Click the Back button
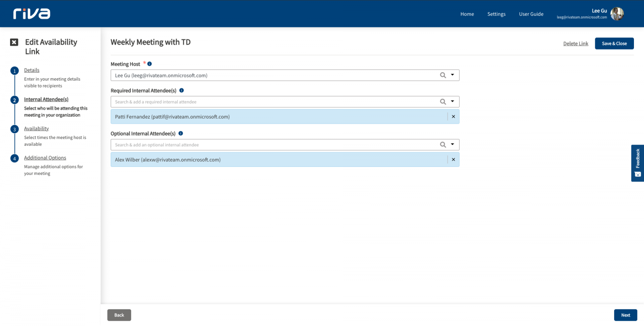Screen dimensions: 644x326 coord(119,315)
